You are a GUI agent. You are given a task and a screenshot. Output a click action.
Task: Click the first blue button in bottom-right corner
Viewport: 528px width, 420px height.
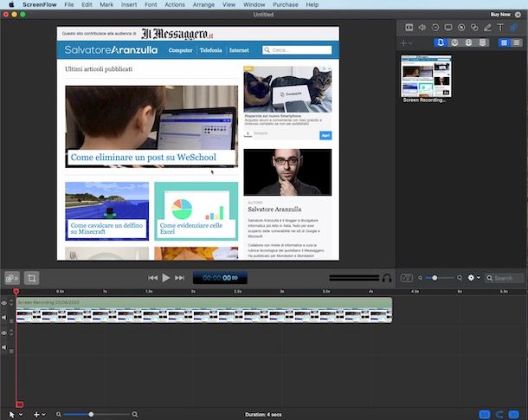click(x=485, y=414)
